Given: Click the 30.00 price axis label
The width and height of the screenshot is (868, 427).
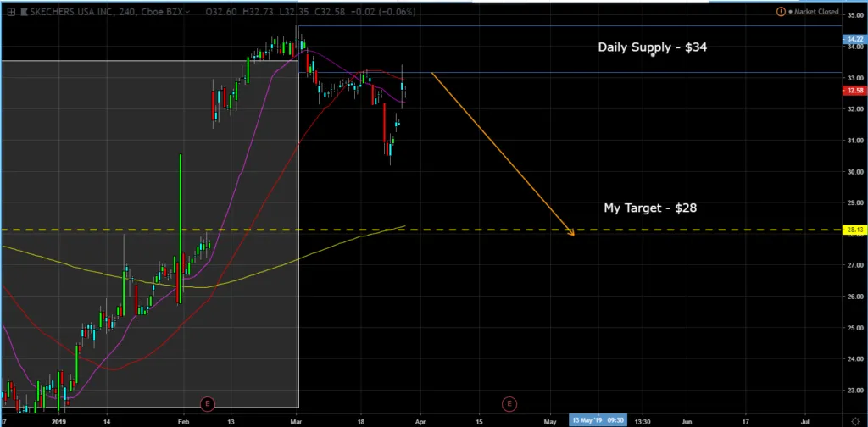Looking at the screenshot, I should pos(854,171).
